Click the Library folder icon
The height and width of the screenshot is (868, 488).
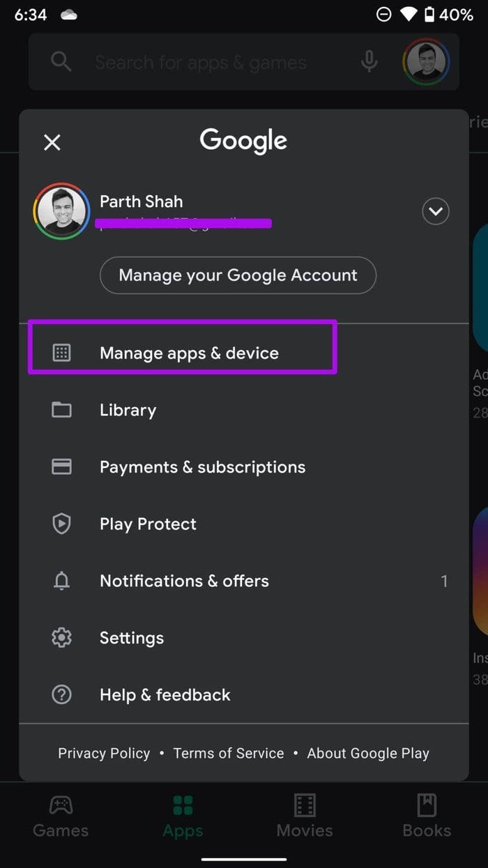pos(62,410)
